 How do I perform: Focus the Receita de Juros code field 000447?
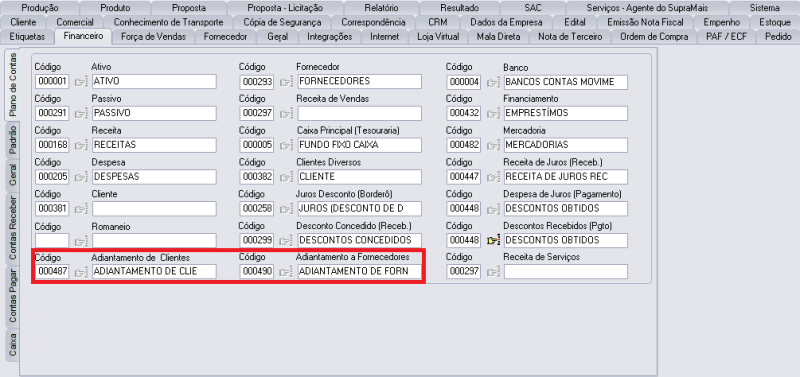463,177
